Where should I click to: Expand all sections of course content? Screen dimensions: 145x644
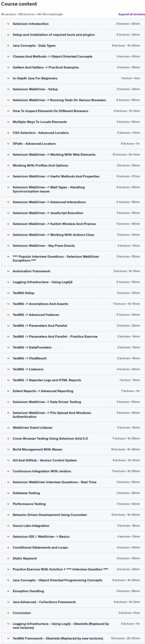[x=132, y=14]
